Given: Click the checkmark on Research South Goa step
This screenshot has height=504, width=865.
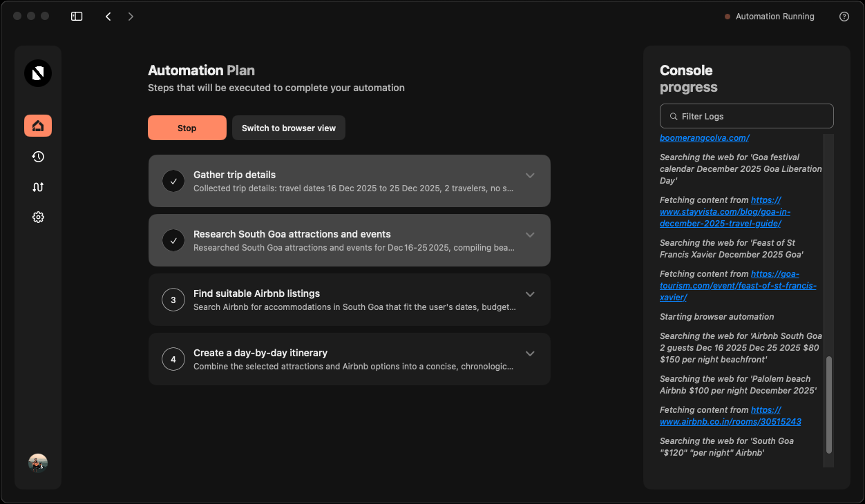Looking at the screenshot, I should point(173,240).
